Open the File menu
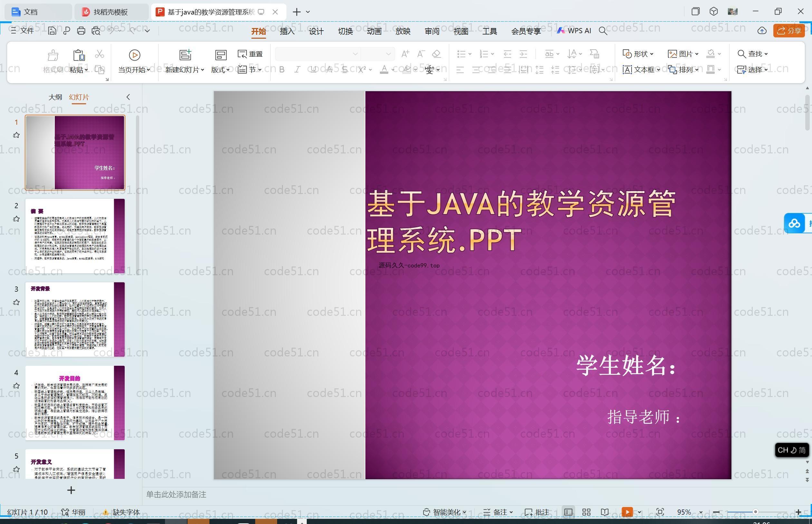This screenshot has width=812, height=524. tap(22, 31)
